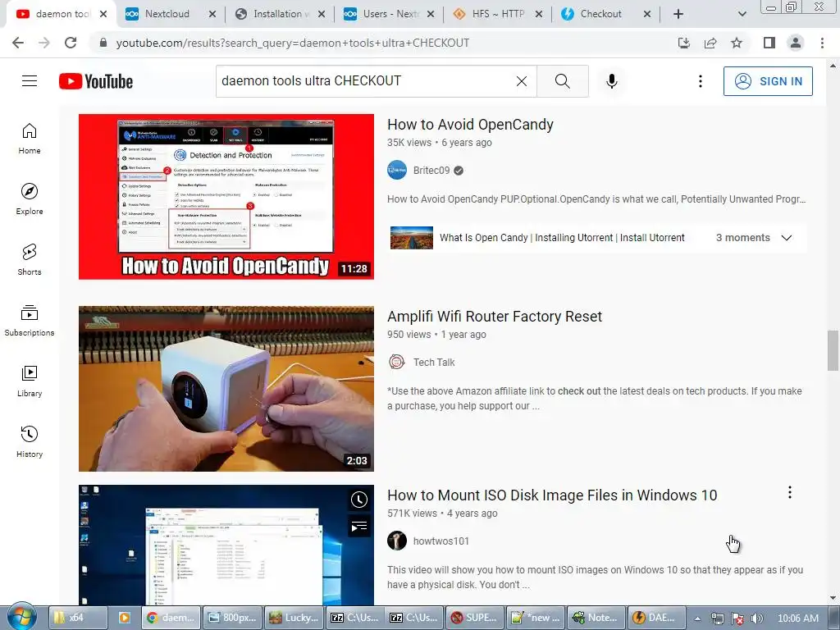Click the magnifier search button
The image size is (840, 630).
[563, 81]
